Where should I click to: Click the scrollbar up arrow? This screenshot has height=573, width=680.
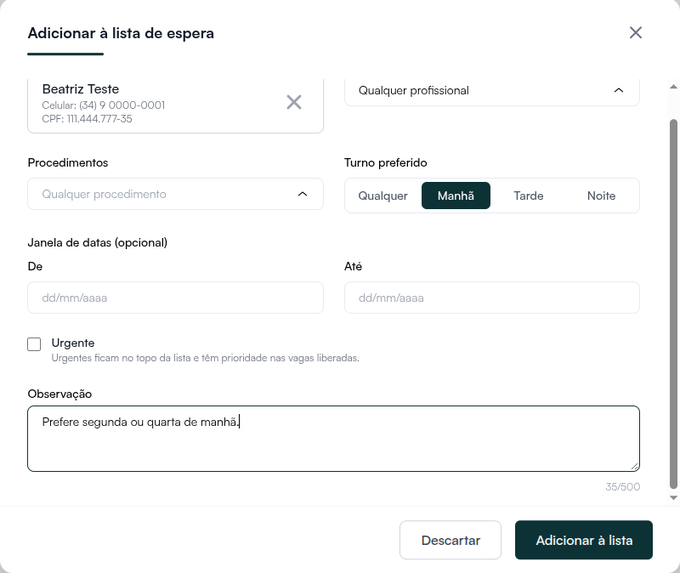673,87
